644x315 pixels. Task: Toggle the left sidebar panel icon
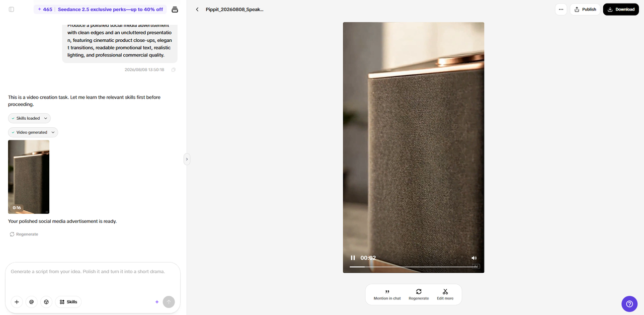12,9
